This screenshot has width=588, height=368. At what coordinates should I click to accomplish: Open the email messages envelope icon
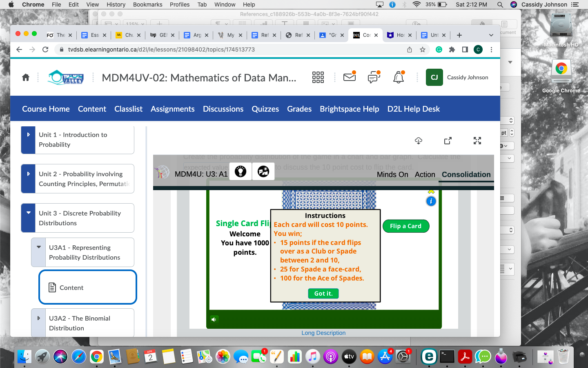click(350, 77)
